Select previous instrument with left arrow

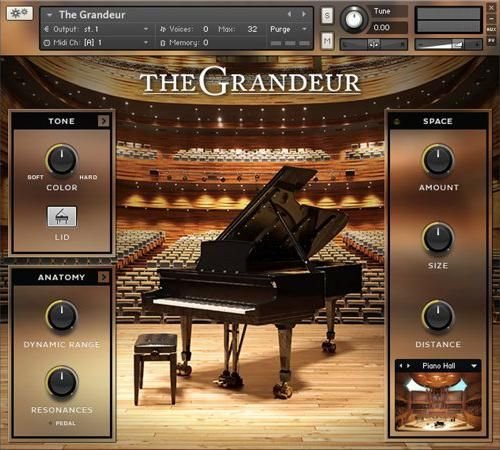(x=289, y=14)
